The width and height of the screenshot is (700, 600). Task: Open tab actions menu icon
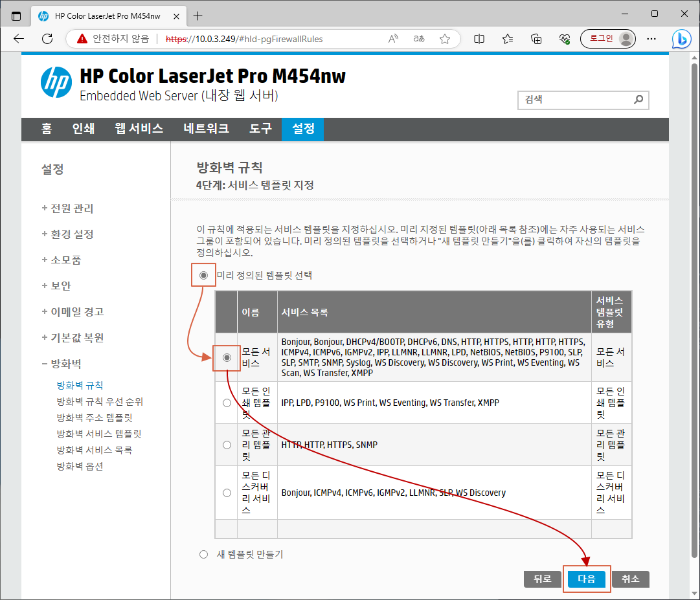click(16, 16)
